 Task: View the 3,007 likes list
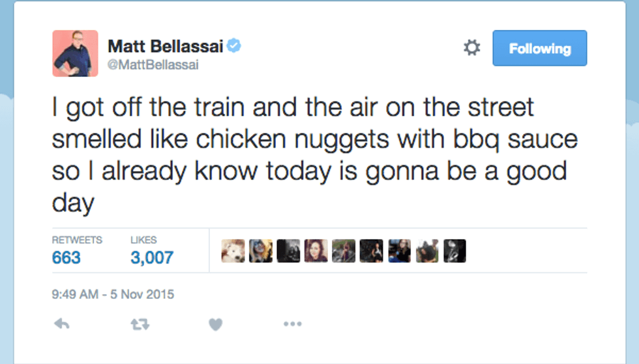click(152, 257)
